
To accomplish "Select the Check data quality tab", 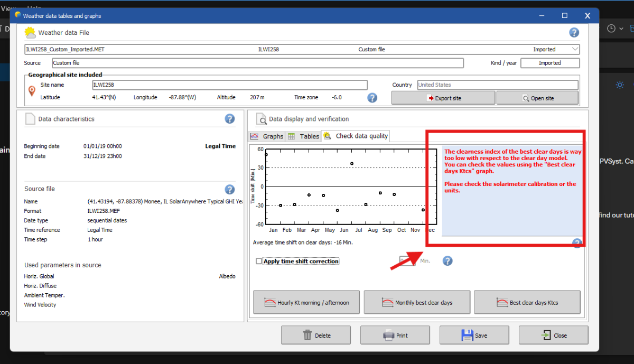I will [x=356, y=136].
